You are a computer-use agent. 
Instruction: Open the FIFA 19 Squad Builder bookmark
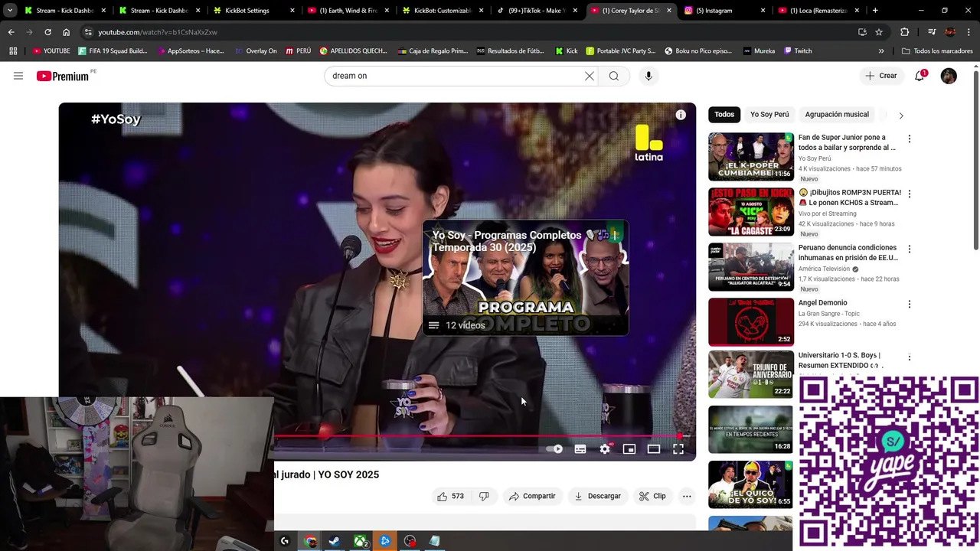point(112,51)
